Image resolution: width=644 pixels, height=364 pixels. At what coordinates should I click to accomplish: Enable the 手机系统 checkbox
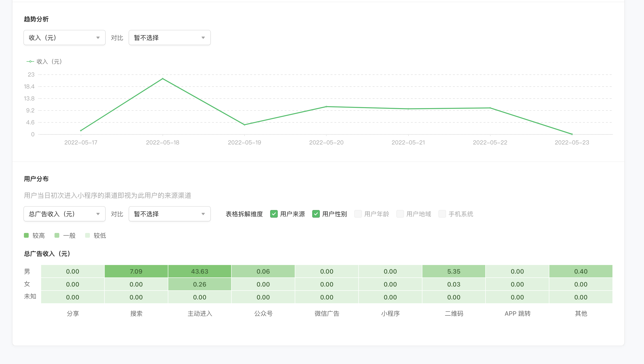(442, 214)
